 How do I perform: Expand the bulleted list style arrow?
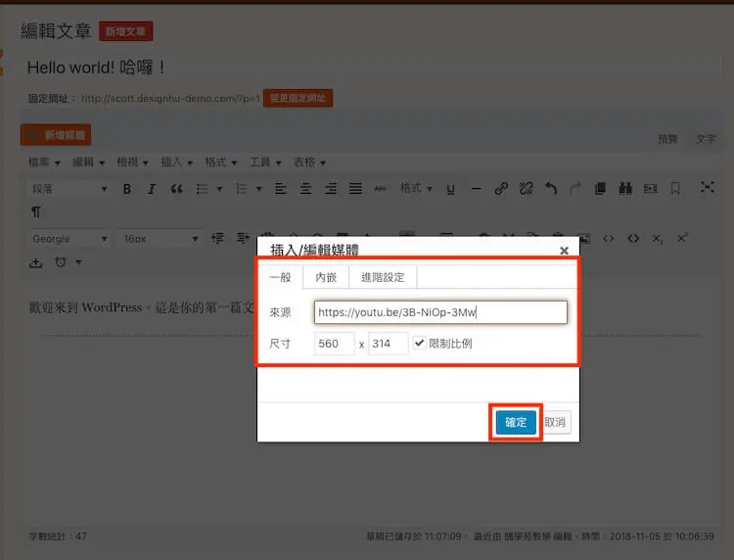click(219, 189)
